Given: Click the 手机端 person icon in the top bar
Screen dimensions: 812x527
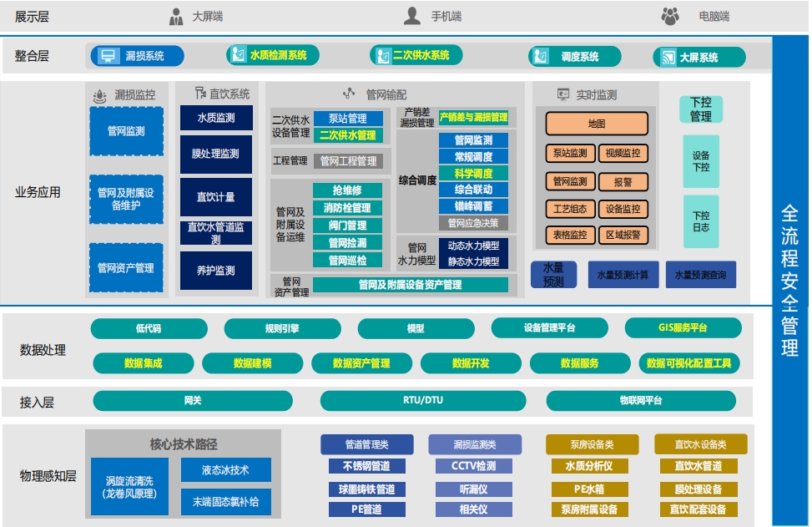Looking at the screenshot, I should tap(411, 14).
